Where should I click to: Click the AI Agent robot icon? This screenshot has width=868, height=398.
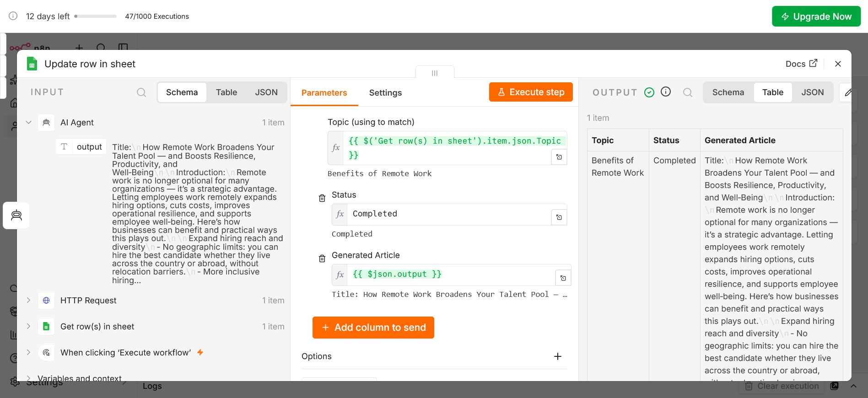point(46,123)
